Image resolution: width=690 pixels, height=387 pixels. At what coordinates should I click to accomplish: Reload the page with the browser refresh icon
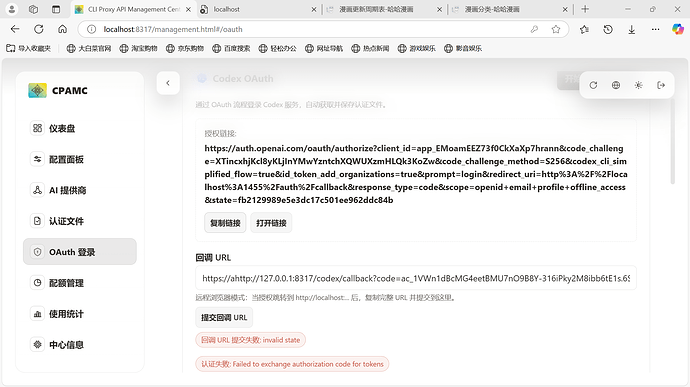39,29
